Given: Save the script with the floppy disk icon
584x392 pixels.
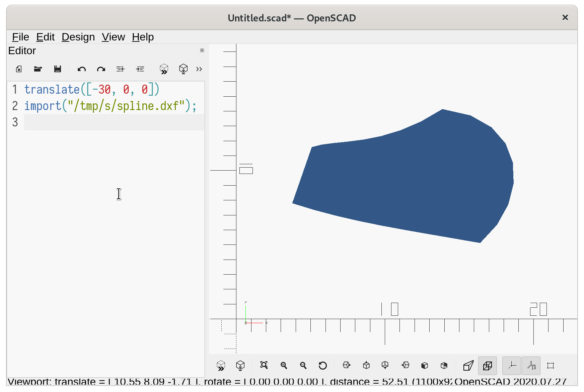Looking at the screenshot, I should [58, 69].
